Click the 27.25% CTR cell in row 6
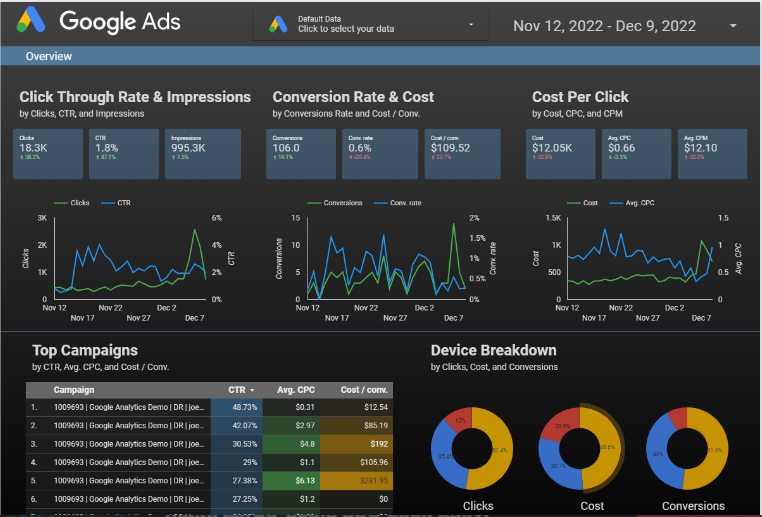Viewport: 762px width, 517px height. [x=237, y=499]
